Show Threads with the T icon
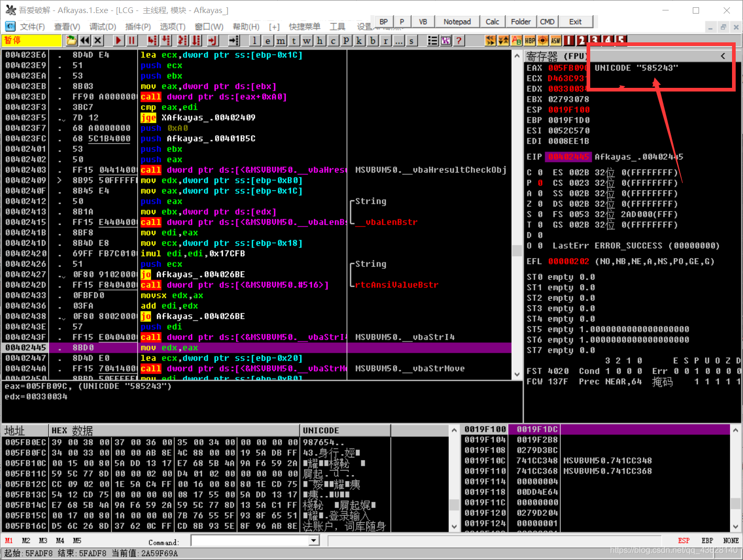Screen dimensions: 743x560 (294, 40)
